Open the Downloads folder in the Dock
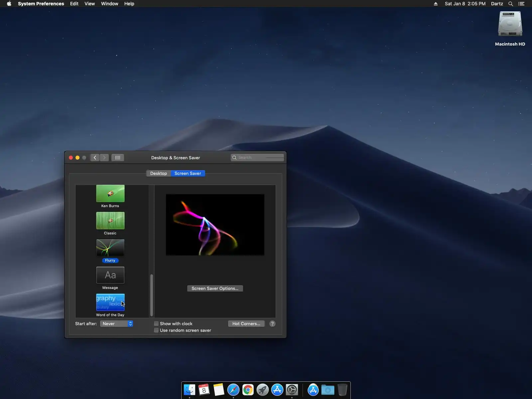Viewport: 532px width, 399px height. 328,390
